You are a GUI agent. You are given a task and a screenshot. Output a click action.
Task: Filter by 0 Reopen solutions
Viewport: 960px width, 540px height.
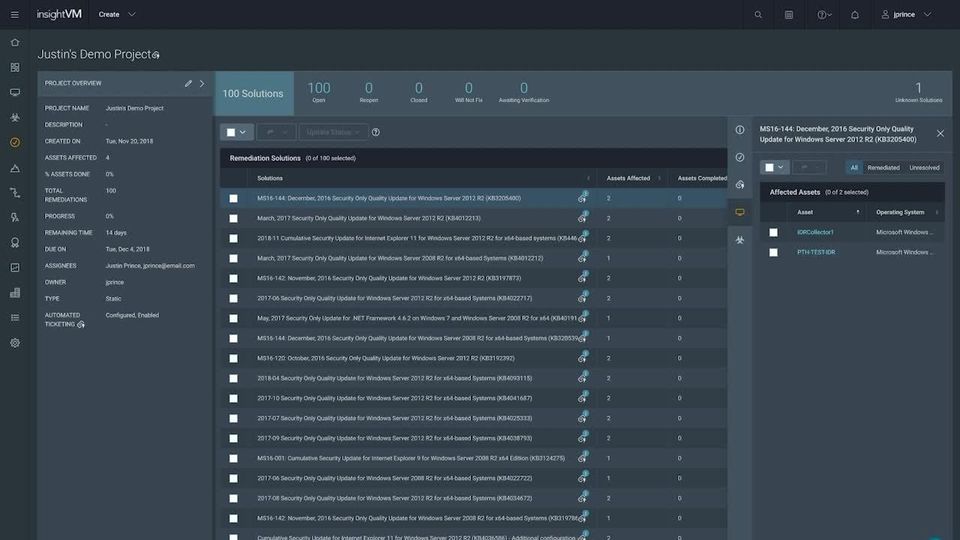pyautogui.click(x=369, y=92)
